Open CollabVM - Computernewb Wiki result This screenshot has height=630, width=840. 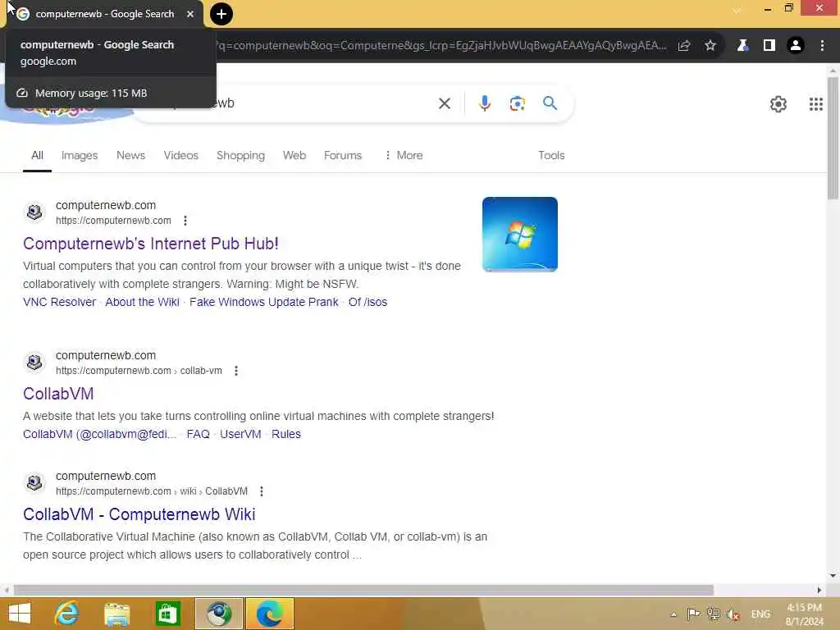139,514
